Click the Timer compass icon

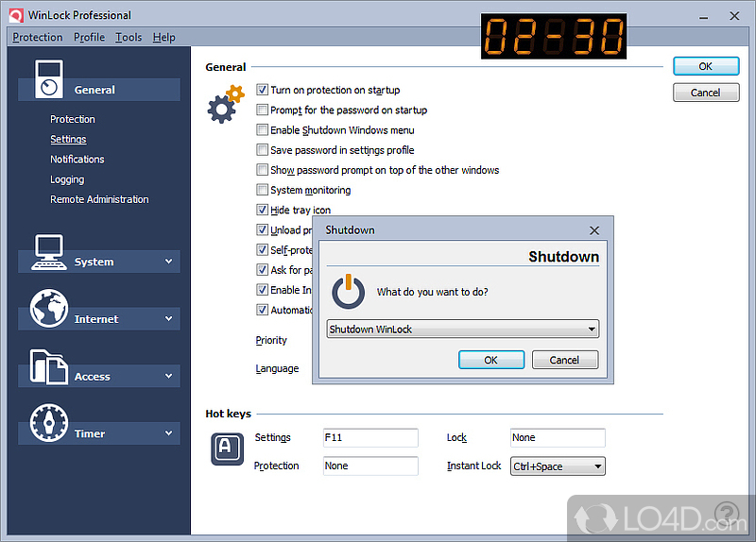pos(49,423)
